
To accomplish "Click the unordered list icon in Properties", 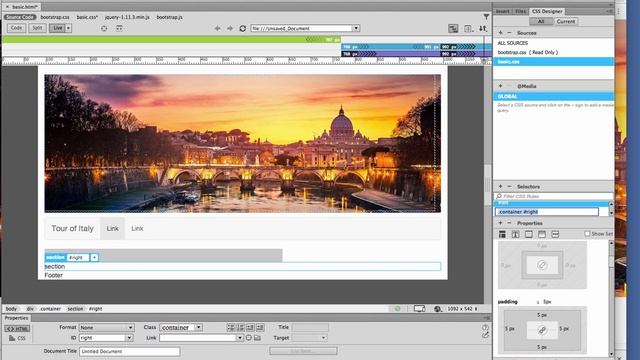I will [x=231, y=327].
